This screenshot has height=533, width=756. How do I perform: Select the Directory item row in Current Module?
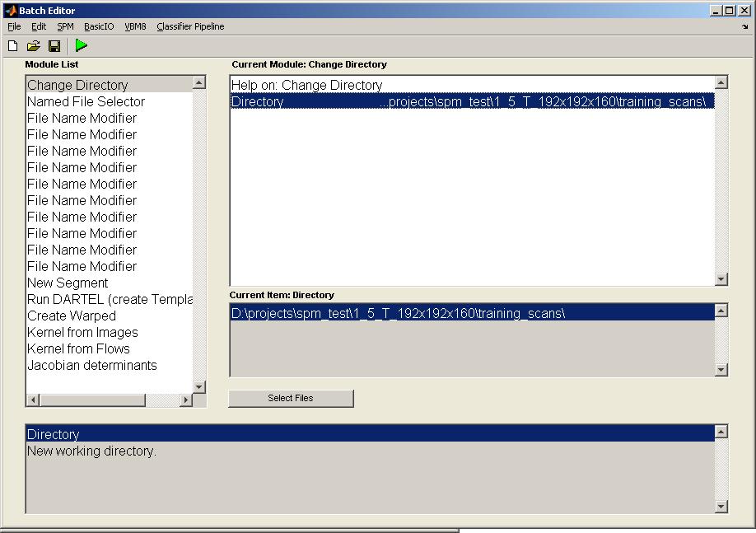[473, 101]
